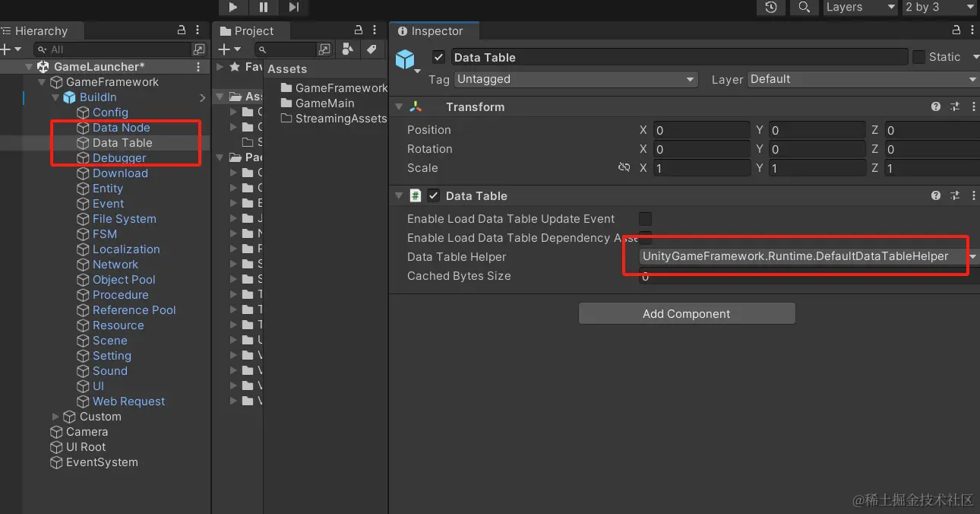Toggle the Scale constrain proportions link icon
Image resolution: width=980 pixels, height=514 pixels.
click(x=624, y=167)
